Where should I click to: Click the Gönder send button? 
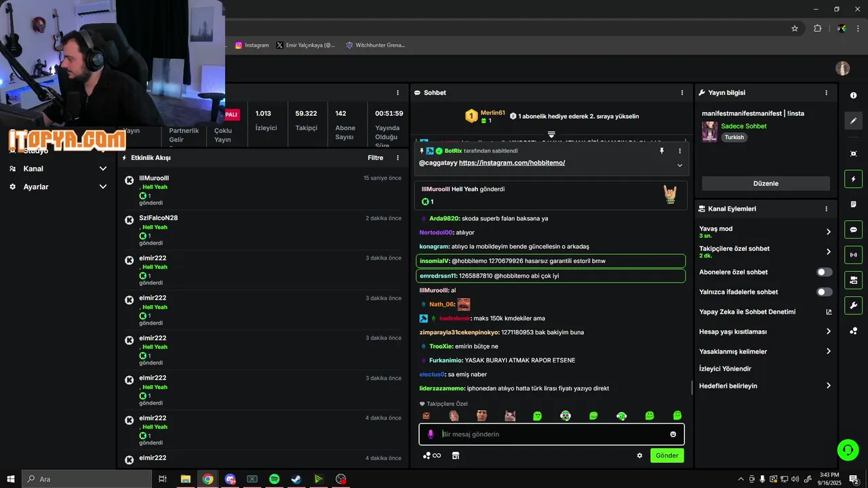pyautogui.click(x=667, y=455)
